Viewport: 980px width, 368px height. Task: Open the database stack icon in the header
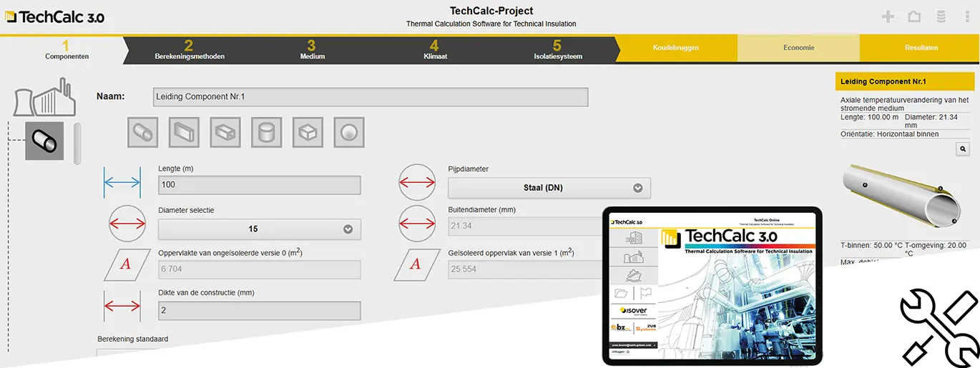[x=941, y=16]
